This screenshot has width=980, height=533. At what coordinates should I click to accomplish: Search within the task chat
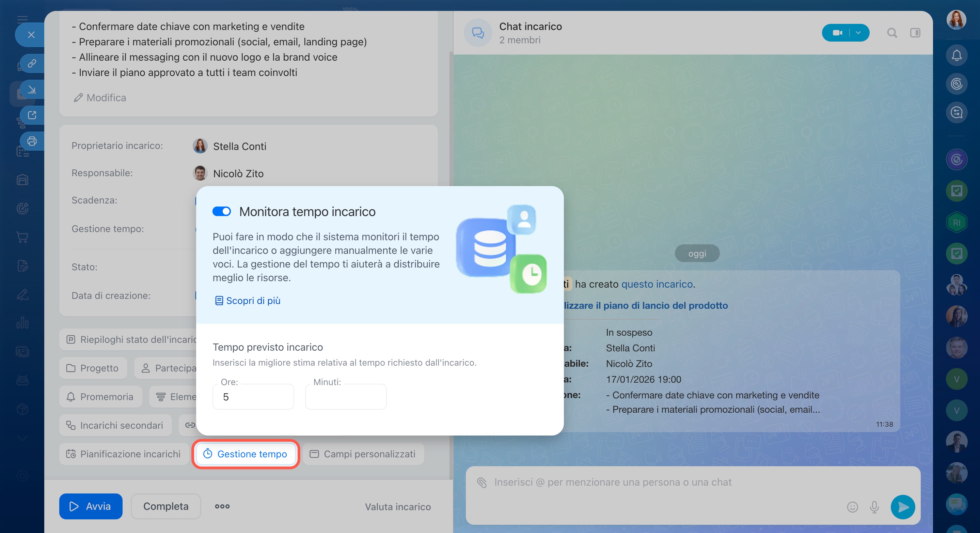tap(892, 33)
